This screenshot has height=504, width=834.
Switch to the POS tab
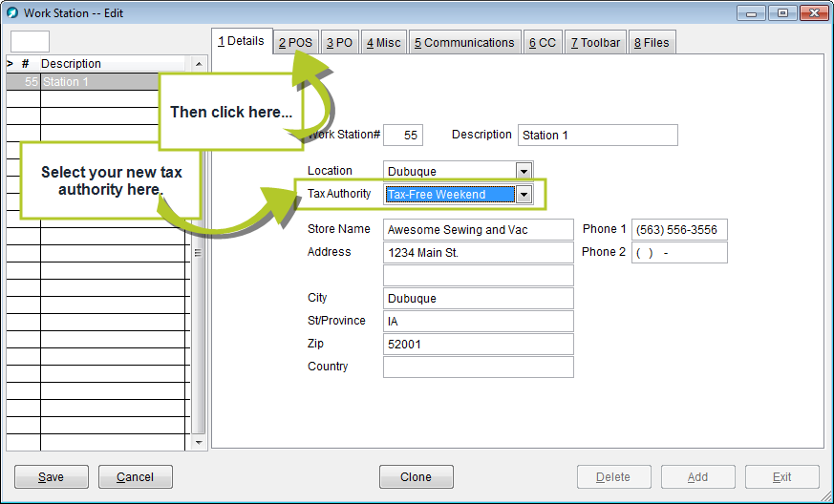(294, 43)
